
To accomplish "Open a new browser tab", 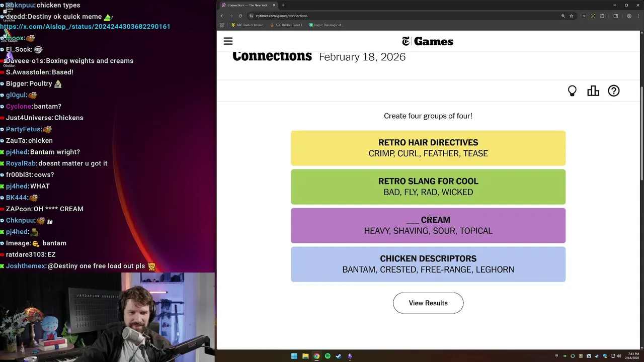I will pyautogui.click(x=283, y=5).
